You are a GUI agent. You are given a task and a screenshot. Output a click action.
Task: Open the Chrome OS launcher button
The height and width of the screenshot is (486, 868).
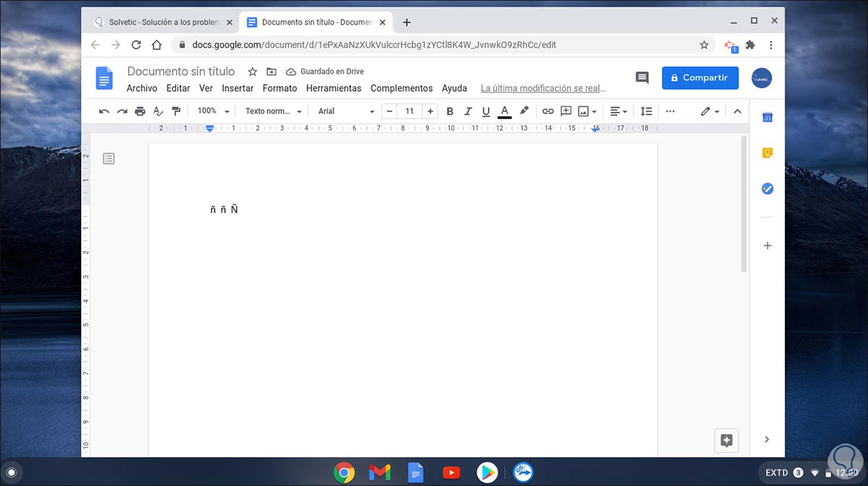point(11,473)
